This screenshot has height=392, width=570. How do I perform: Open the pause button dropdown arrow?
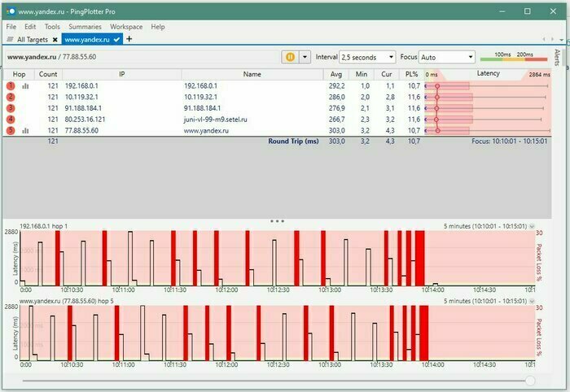[305, 58]
